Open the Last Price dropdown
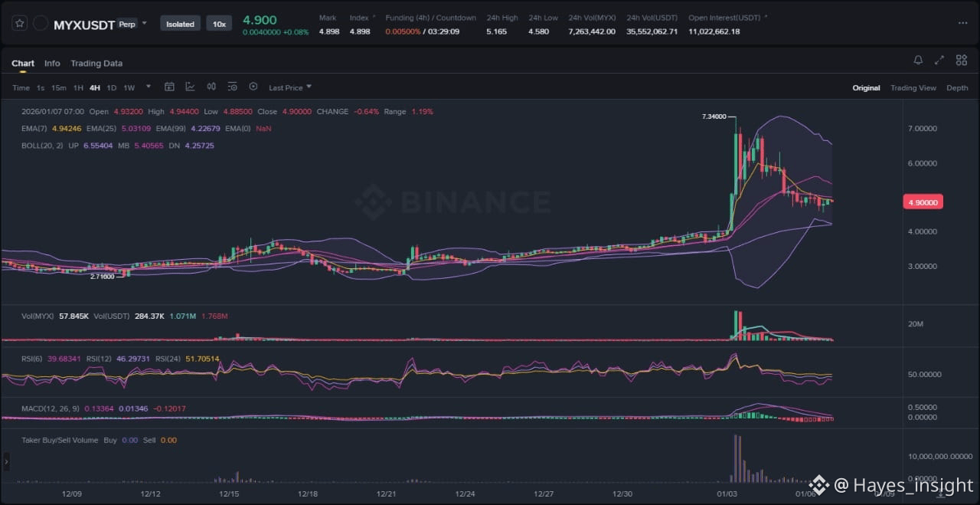 coord(290,88)
